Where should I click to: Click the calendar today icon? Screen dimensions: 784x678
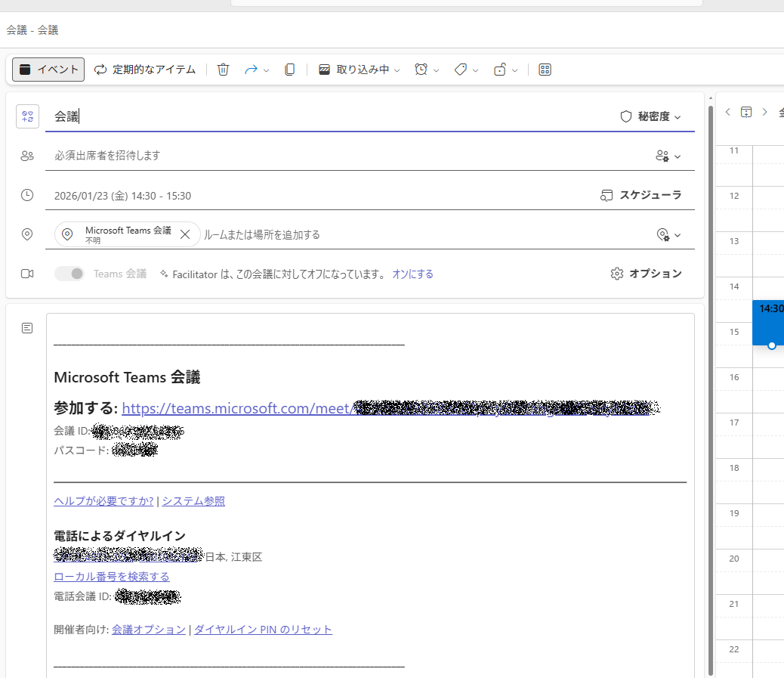click(x=746, y=112)
